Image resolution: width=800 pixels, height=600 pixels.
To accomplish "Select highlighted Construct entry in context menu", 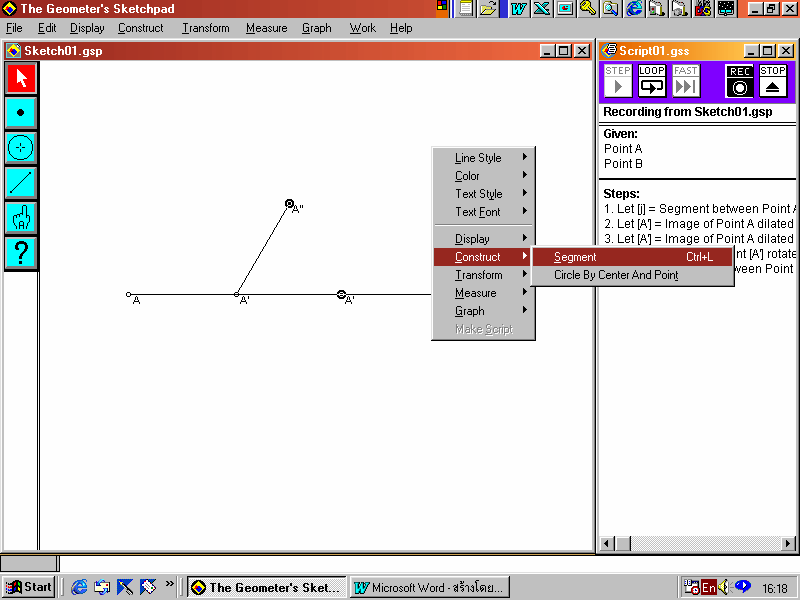I will pos(483,257).
